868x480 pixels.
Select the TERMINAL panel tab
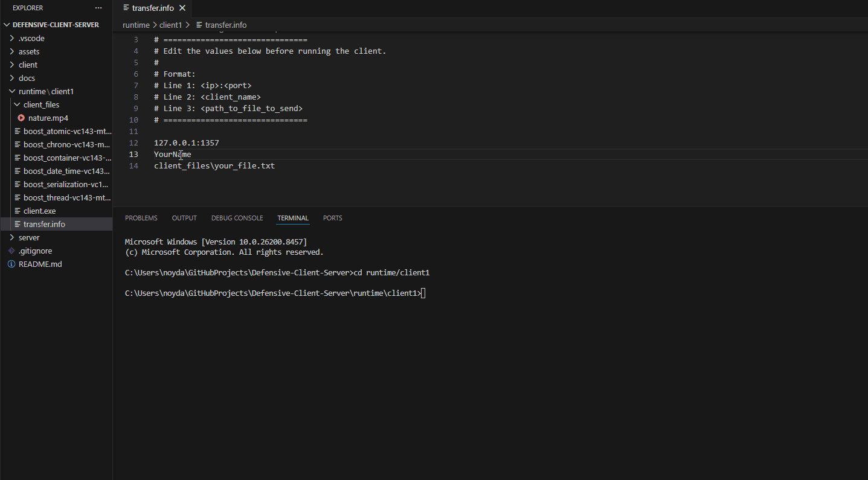coord(293,218)
